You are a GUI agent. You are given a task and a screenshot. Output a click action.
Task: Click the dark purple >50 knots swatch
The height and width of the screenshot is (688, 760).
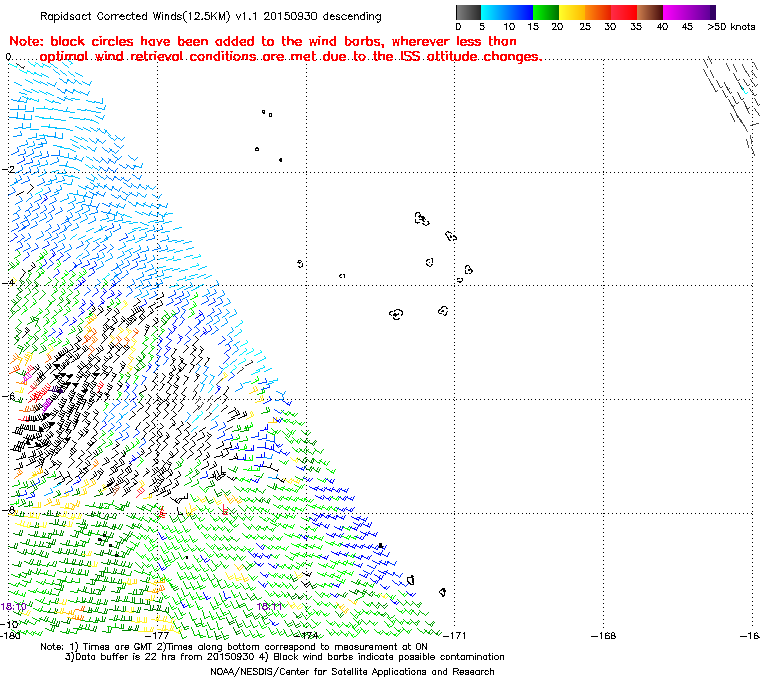(x=713, y=12)
